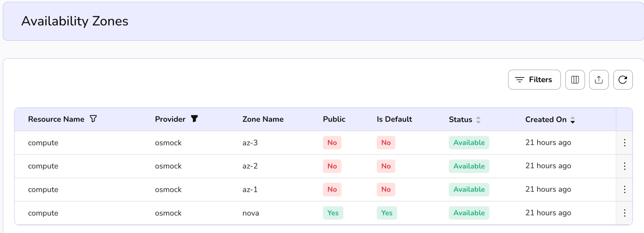
Task: Sort table by Created On arrows
Action: 572,120
